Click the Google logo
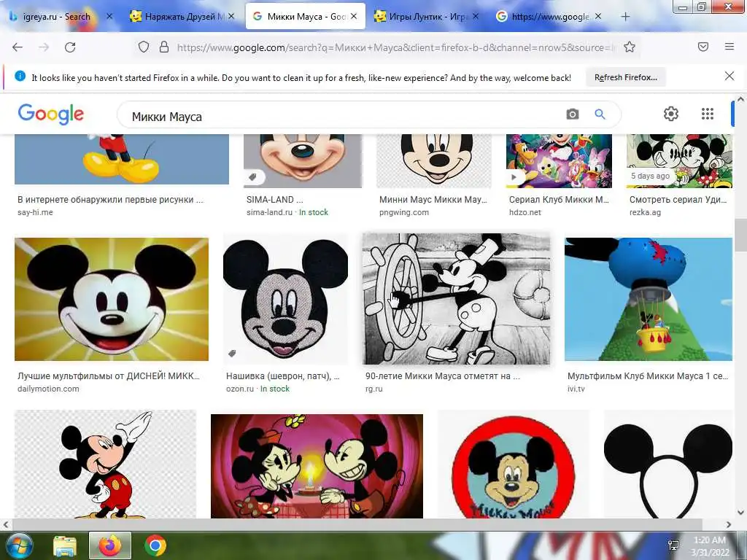 point(51,114)
